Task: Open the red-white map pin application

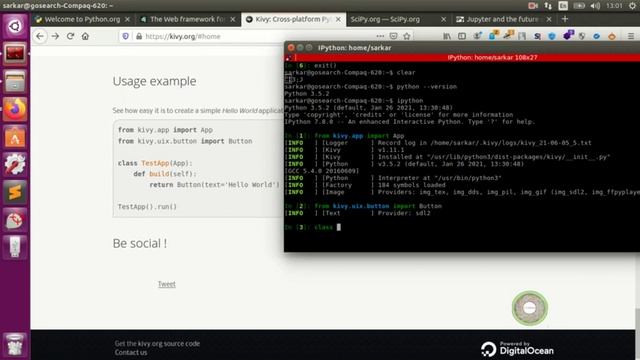Action: pyautogui.click(x=15, y=220)
